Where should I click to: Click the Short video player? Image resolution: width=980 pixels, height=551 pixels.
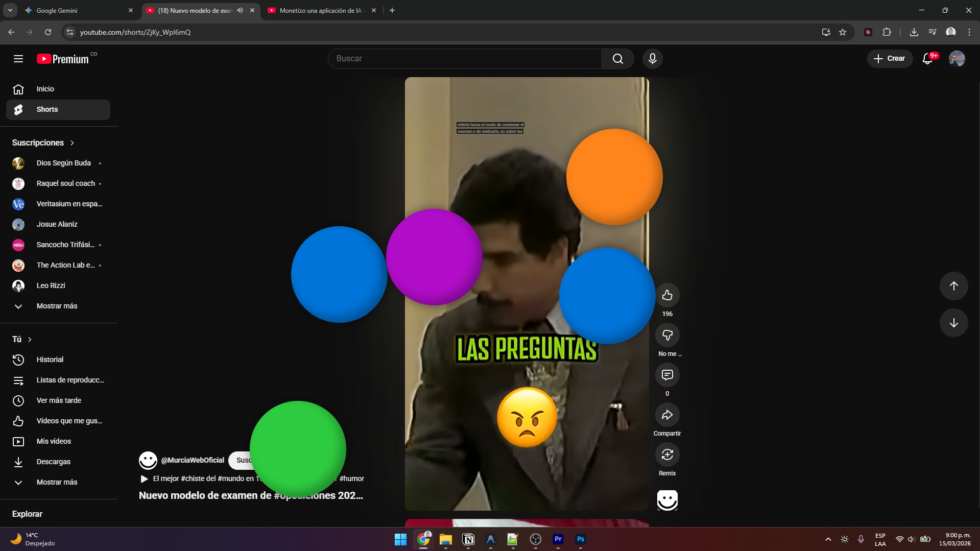[x=527, y=294]
